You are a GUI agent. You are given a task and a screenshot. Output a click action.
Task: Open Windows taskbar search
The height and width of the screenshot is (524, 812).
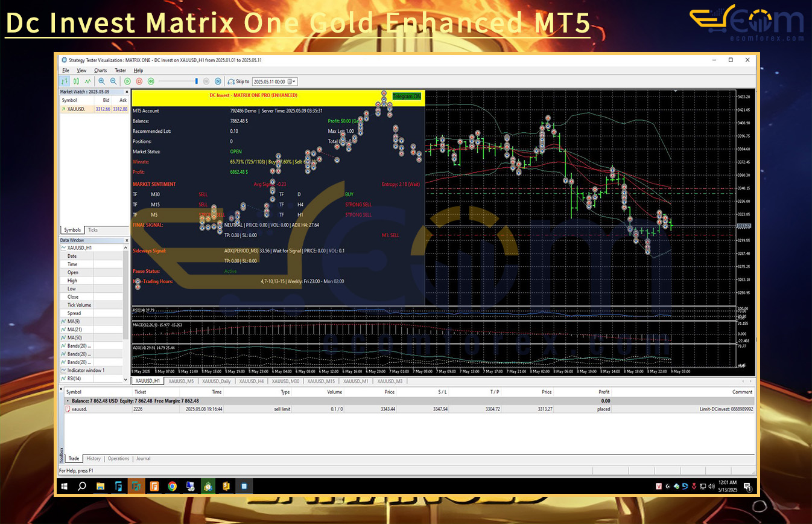82,486
